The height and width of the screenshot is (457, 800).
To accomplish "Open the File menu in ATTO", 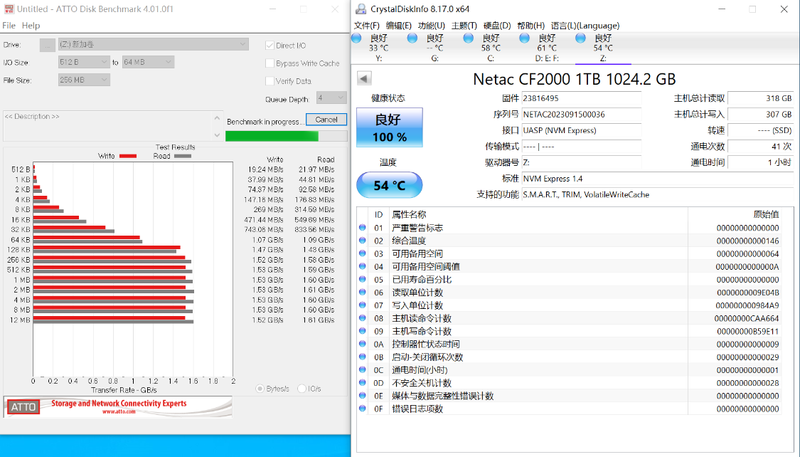I will coord(9,26).
